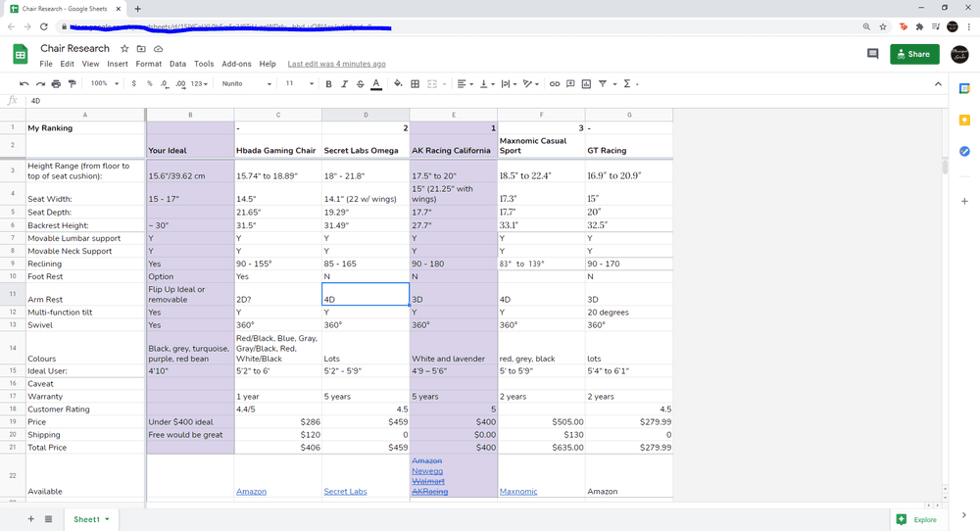
Task: Open horizontal align dropdown
Action: pos(465,83)
